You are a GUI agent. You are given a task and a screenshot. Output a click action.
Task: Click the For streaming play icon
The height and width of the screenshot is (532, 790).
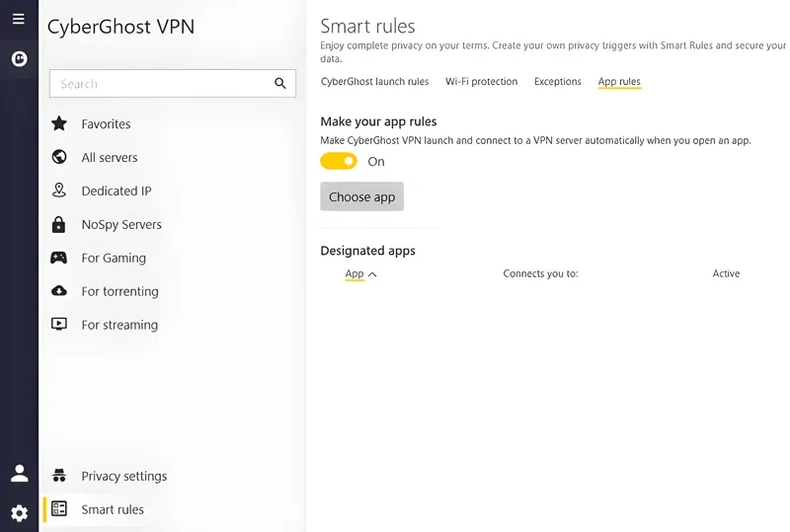[x=59, y=324]
